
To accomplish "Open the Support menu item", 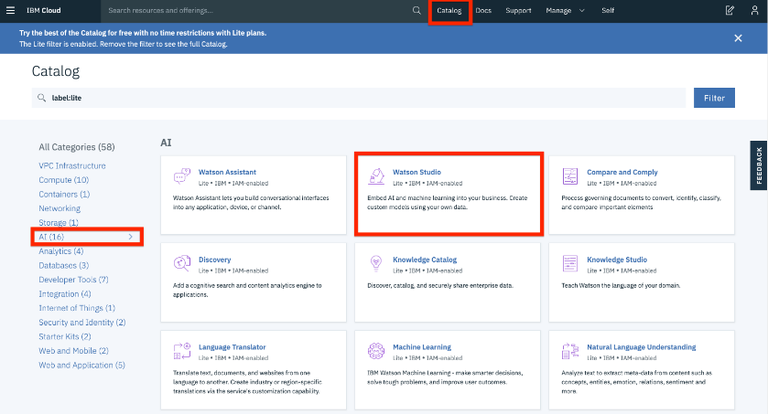I will click(518, 10).
